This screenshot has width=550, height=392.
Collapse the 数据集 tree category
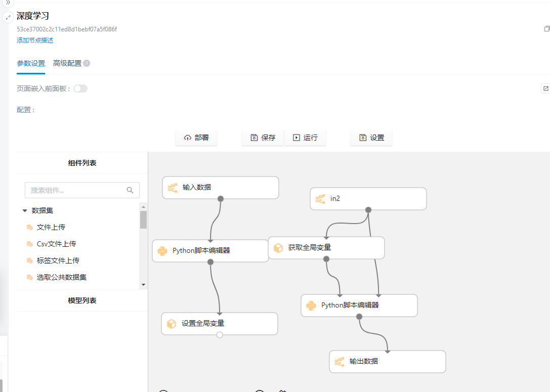coord(25,210)
